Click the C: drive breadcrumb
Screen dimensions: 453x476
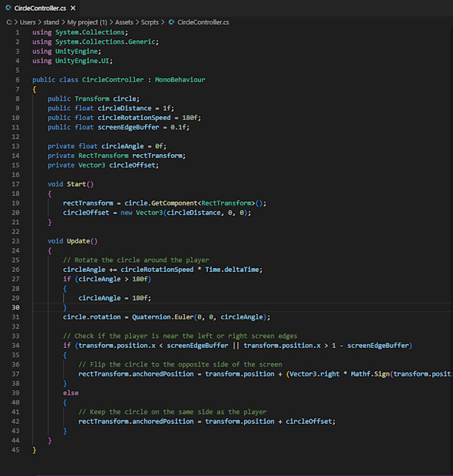click(9, 22)
